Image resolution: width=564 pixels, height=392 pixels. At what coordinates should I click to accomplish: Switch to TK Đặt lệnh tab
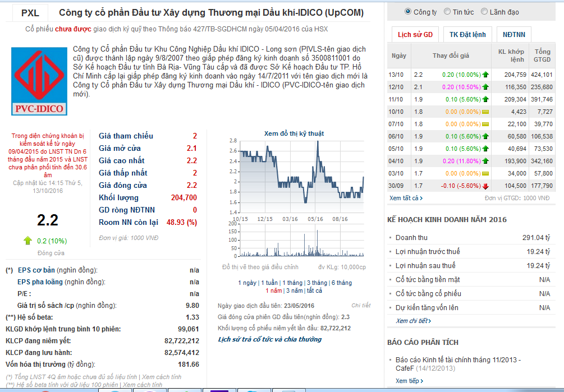pyautogui.click(x=467, y=35)
